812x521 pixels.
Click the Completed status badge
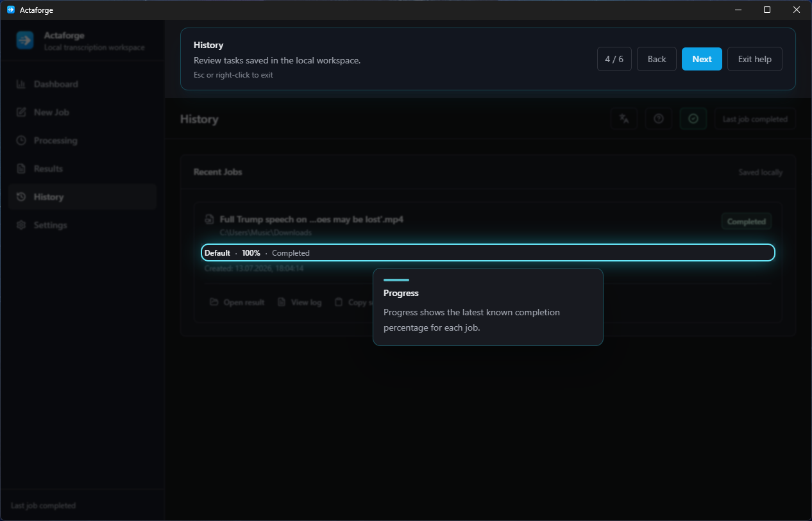point(747,221)
